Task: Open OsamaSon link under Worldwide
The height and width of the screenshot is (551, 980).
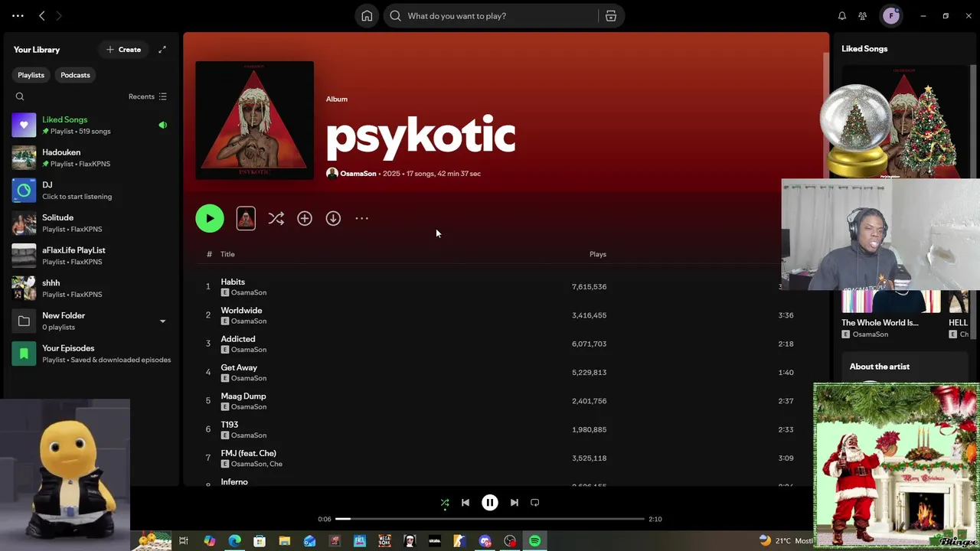Action: tap(249, 321)
